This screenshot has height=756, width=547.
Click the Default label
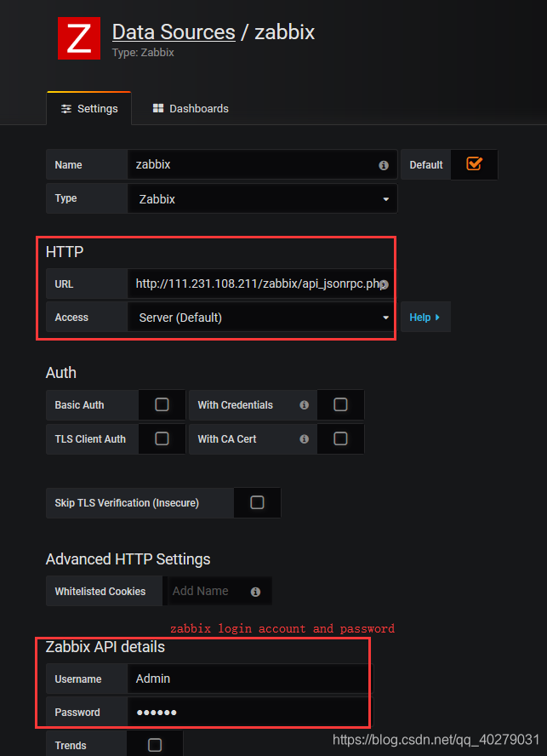426,165
